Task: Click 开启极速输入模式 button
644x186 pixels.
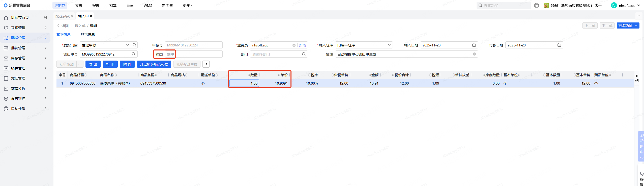Action: coord(154,64)
